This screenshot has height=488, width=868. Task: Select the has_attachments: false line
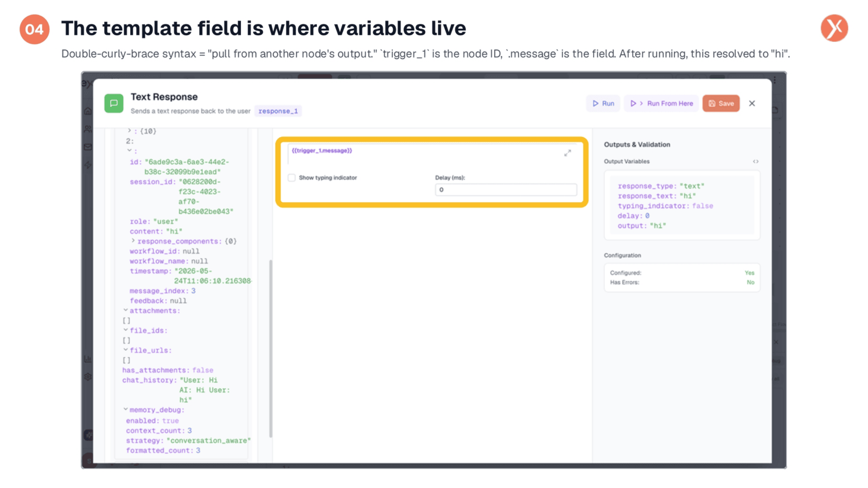168,370
